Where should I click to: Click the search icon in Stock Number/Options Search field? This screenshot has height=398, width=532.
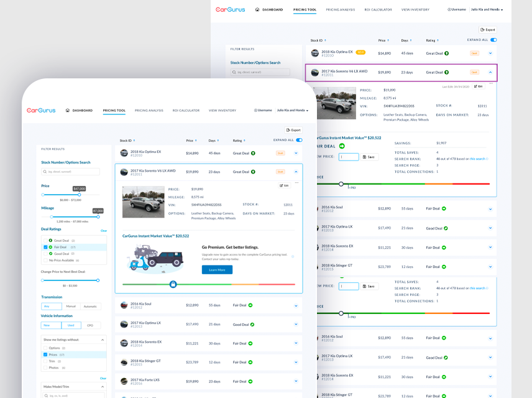point(45,172)
